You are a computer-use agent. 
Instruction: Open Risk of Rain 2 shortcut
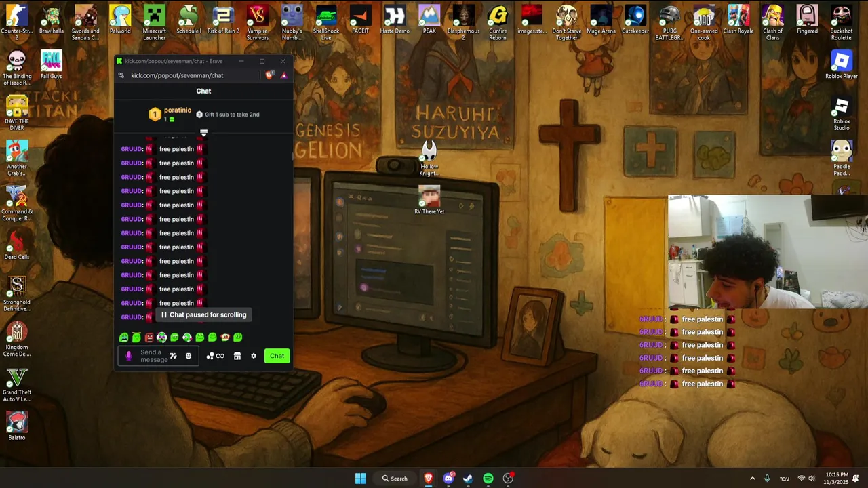[223, 20]
